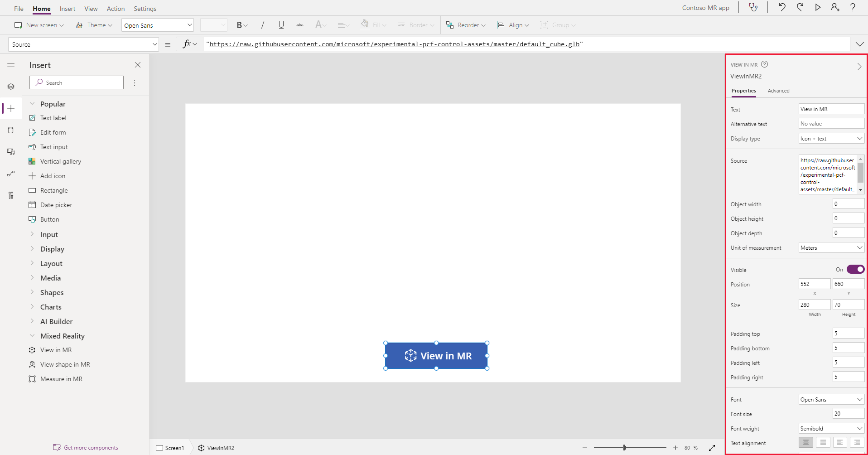Screen dimensions: 868x455
Task: Open the Data cylinder icon
Action: coord(11,130)
